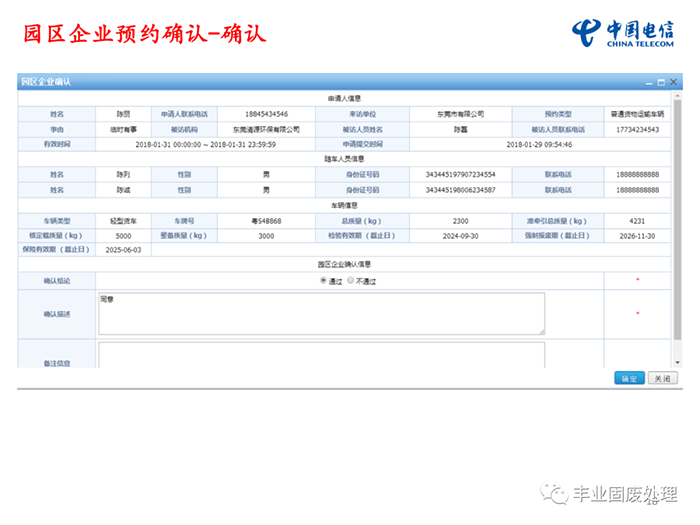Minimize the 园区企业确认 dialog
This screenshot has height=525, width=700.
(x=647, y=81)
